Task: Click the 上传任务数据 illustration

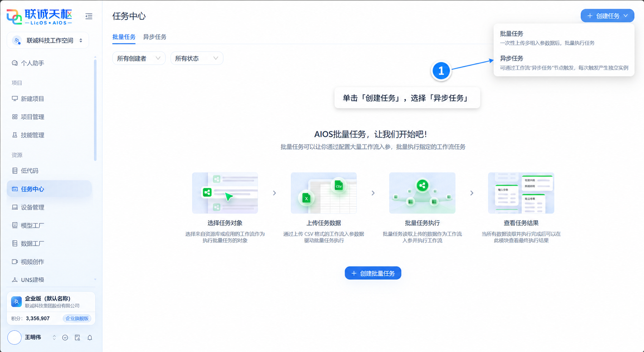Action: [x=324, y=193]
